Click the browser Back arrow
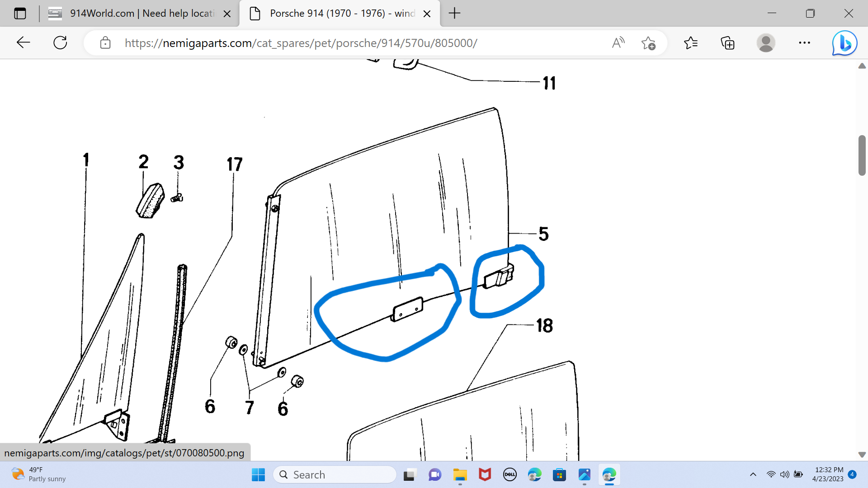 click(x=23, y=43)
